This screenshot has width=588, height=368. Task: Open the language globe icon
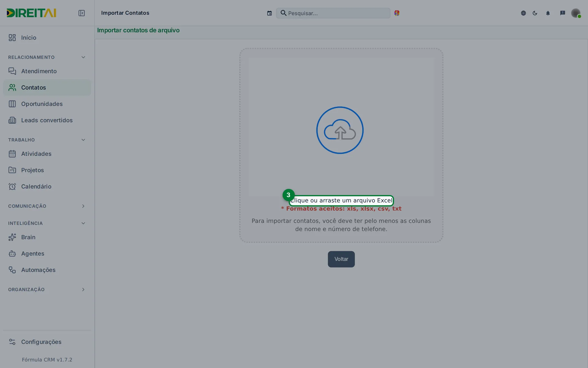(523, 13)
